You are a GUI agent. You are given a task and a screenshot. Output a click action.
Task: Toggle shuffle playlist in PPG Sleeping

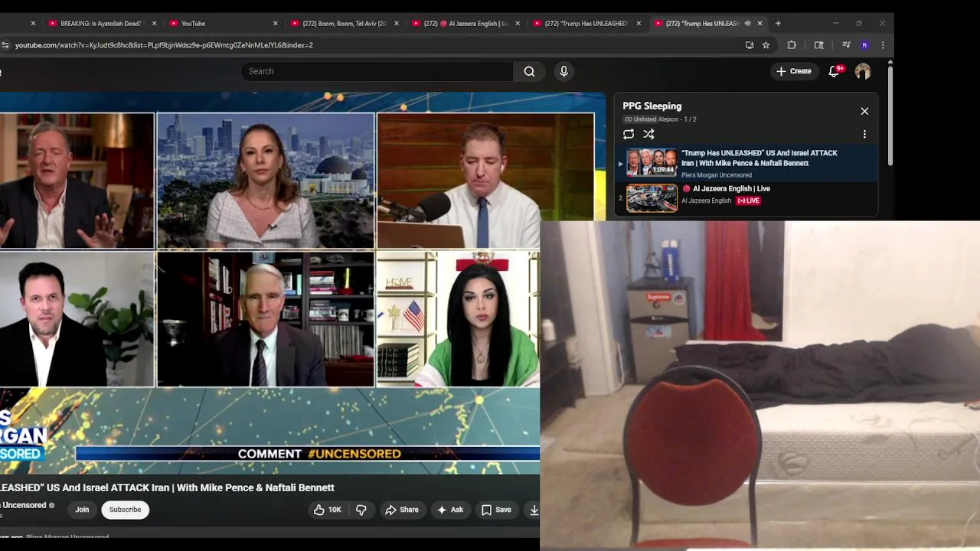pyautogui.click(x=648, y=134)
